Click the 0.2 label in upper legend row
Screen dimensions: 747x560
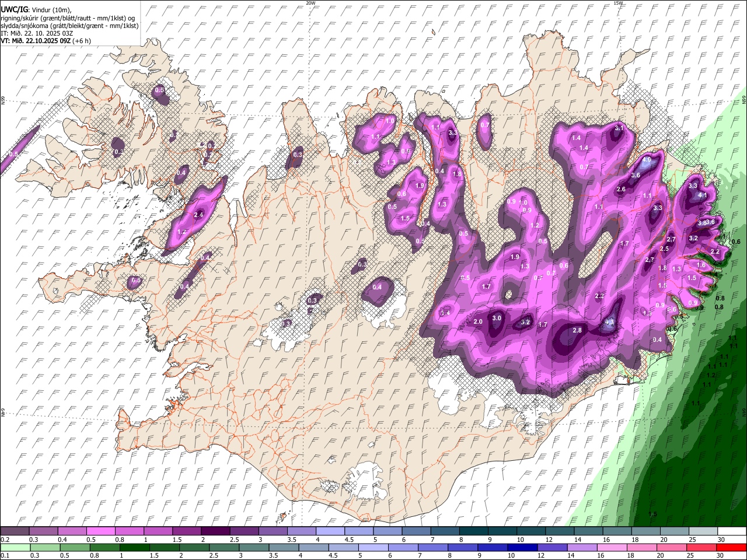pyautogui.click(x=5, y=540)
